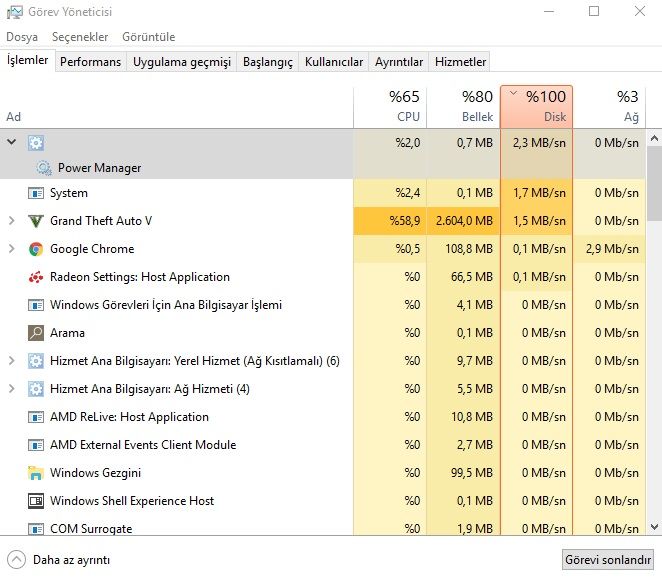662x584 pixels.
Task: Collapse the Power Manager parent group
Action: tap(12, 143)
